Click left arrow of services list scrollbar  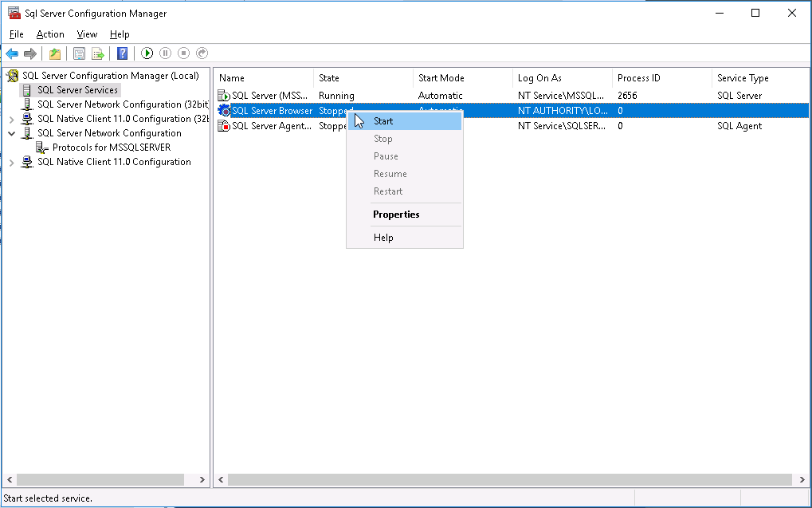coord(221,480)
